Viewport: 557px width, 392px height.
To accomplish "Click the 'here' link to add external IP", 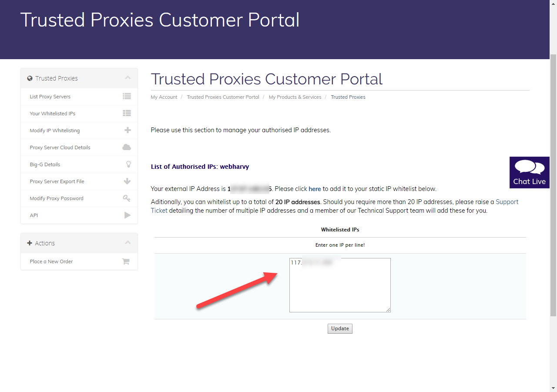I will (315, 189).
